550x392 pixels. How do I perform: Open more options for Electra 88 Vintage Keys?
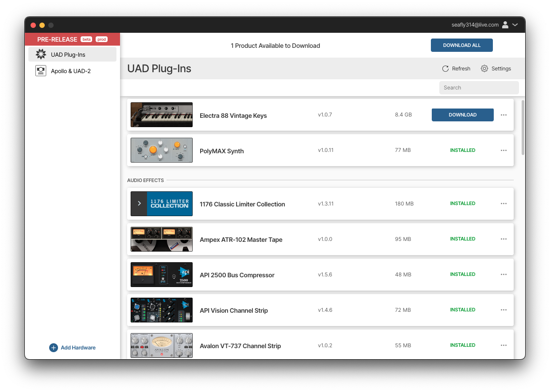(504, 115)
